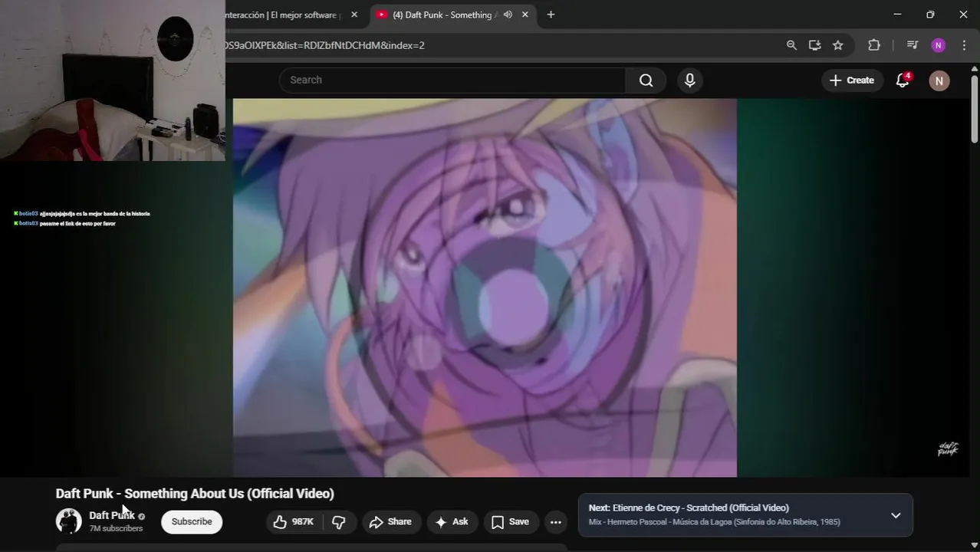Screen dimensions: 980x552
Task: Open Chrome three-dot menu
Action: point(964,45)
